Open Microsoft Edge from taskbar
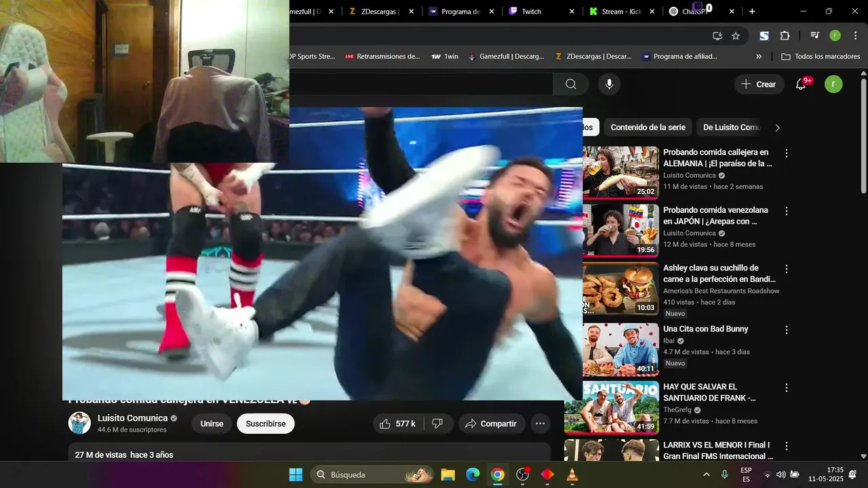 (473, 474)
